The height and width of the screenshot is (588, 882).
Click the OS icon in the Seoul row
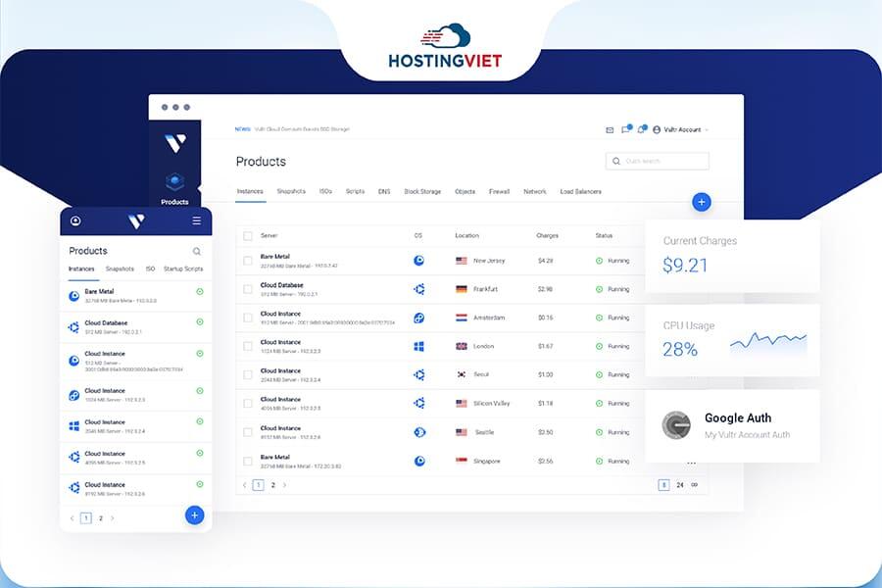[419, 374]
